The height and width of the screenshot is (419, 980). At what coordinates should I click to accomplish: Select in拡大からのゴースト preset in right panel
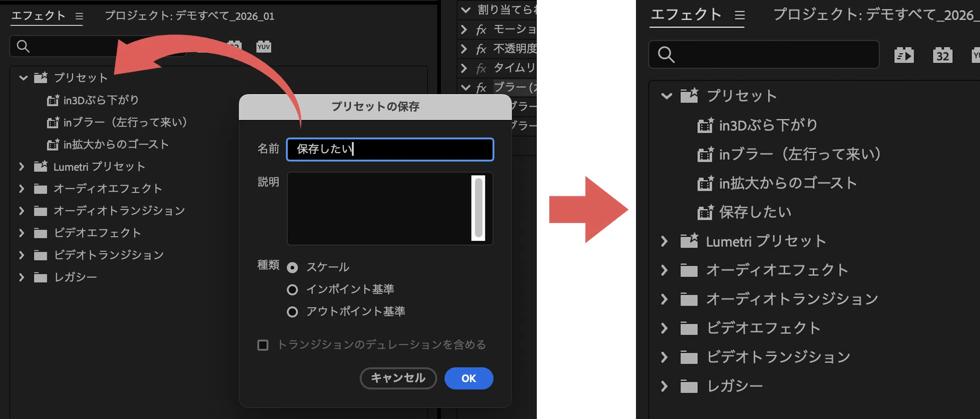pos(788,183)
